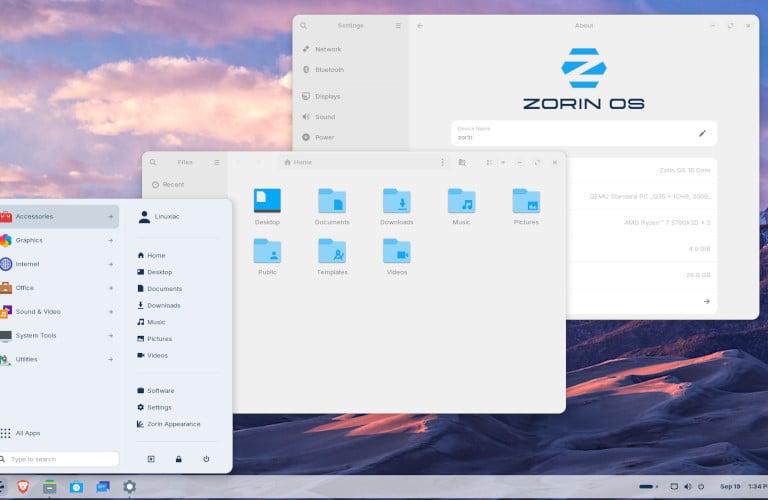Open view options dropdown arrow in Files toolbar
Image resolution: width=768 pixels, height=500 pixels.
503,162
